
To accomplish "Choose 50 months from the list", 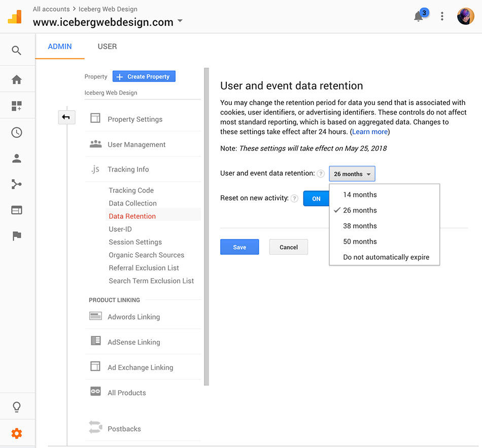I will 384,242.
